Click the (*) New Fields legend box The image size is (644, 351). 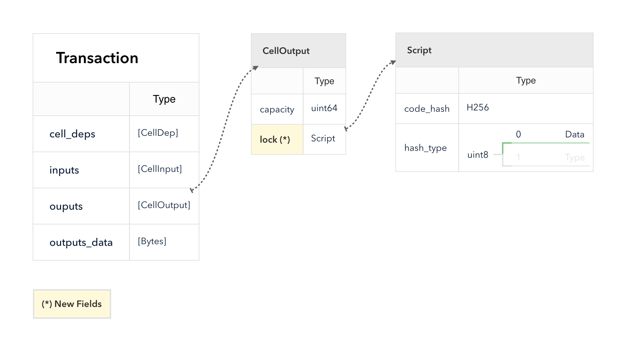[72, 304]
